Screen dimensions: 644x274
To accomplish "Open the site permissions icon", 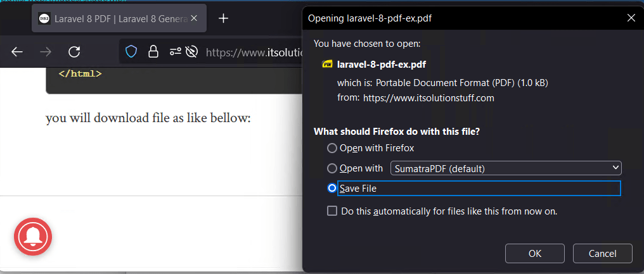I will click(x=176, y=52).
